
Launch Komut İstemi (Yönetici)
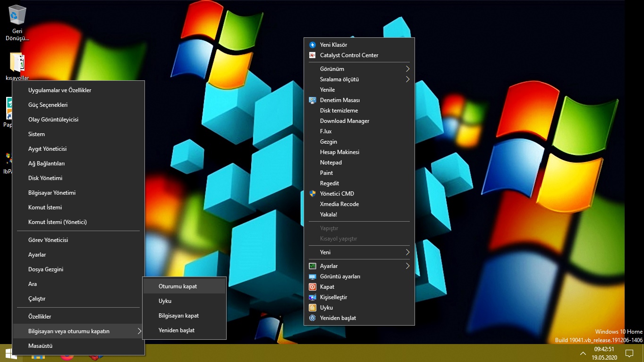pyautogui.click(x=78, y=222)
